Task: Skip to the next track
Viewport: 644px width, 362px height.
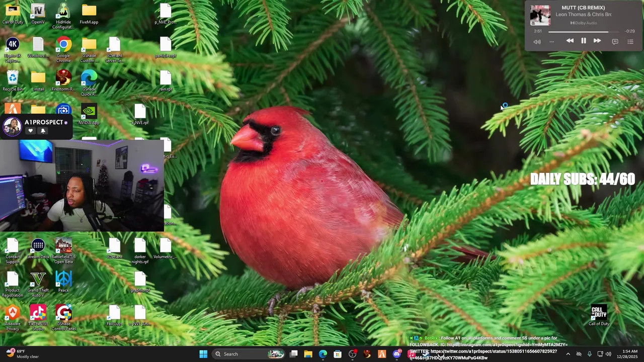Action: 597,41
